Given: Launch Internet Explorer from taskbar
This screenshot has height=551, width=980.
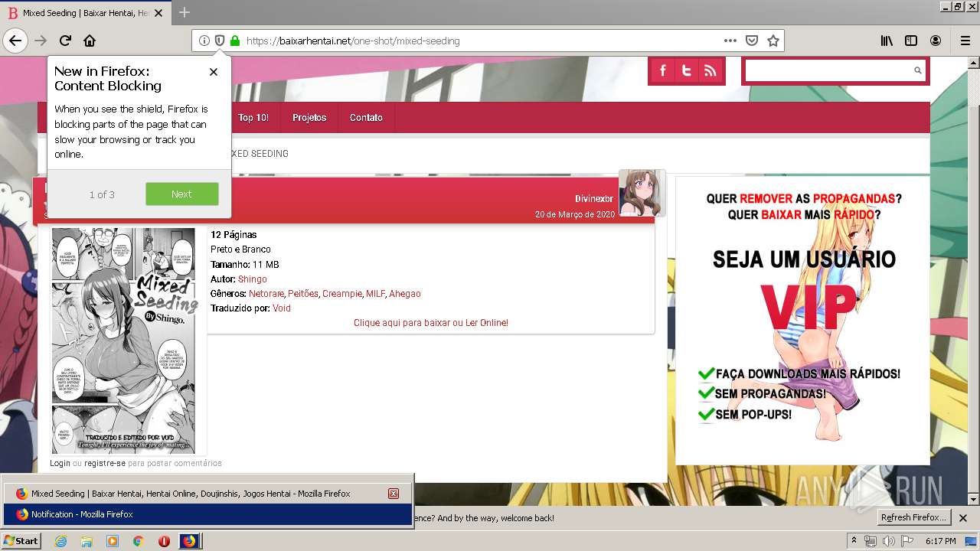Looking at the screenshot, I should [x=60, y=541].
